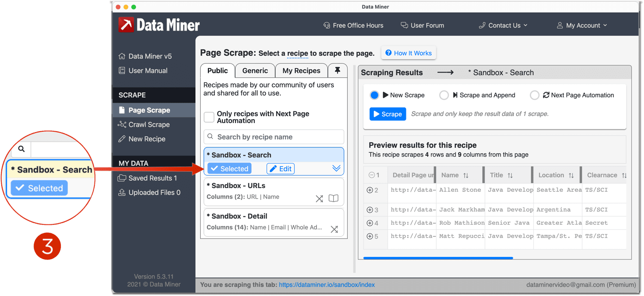Switch to the My Recipes tab
Image resolution: width=644 pixels, height=296 pixels.
[301, 70]
